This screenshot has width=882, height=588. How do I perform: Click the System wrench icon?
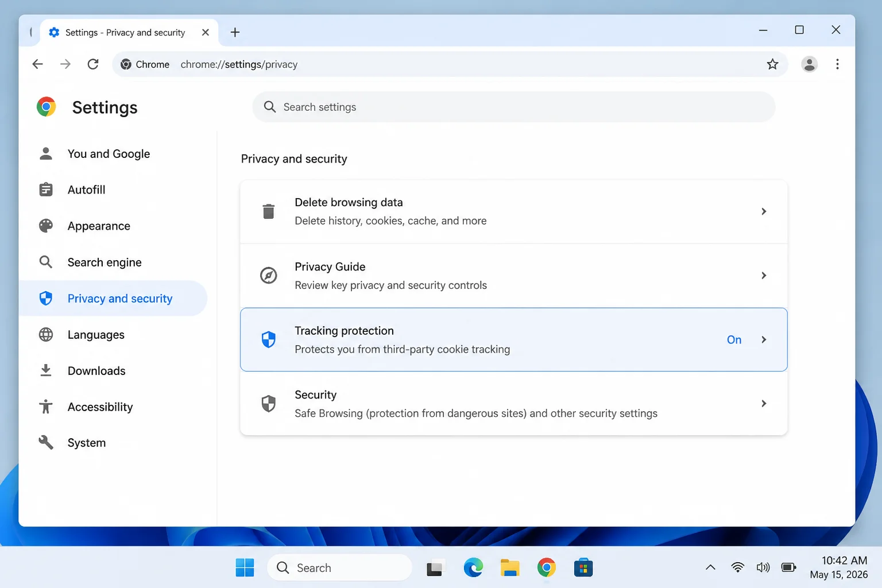pyautogui.click(x=46, y=442)
